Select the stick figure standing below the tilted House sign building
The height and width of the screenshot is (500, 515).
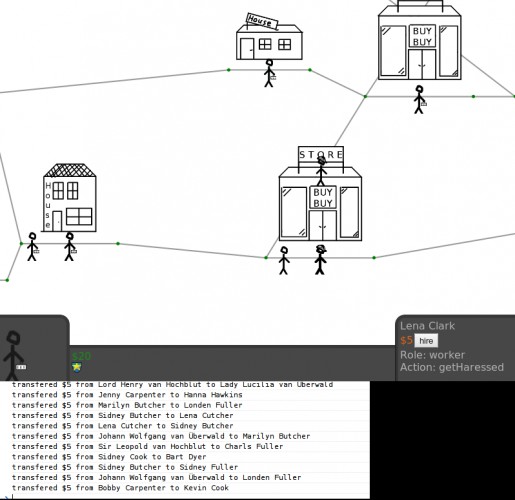[269, 73]
